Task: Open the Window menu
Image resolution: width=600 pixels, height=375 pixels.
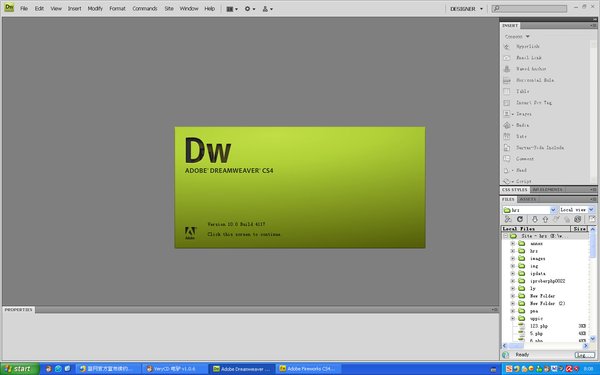Action: tap(189, 8)
